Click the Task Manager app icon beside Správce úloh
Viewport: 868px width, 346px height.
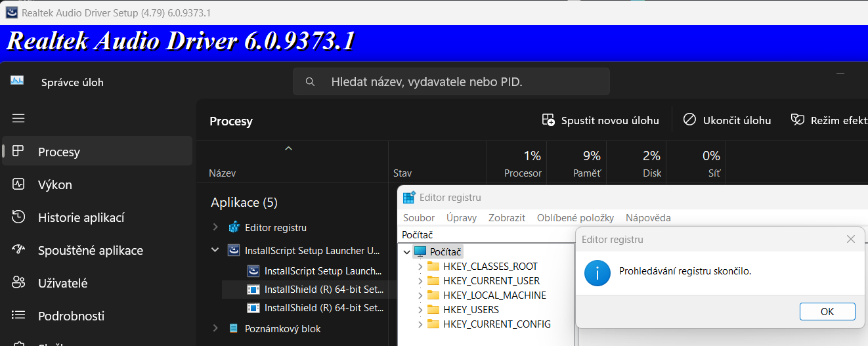pos(17,80)
